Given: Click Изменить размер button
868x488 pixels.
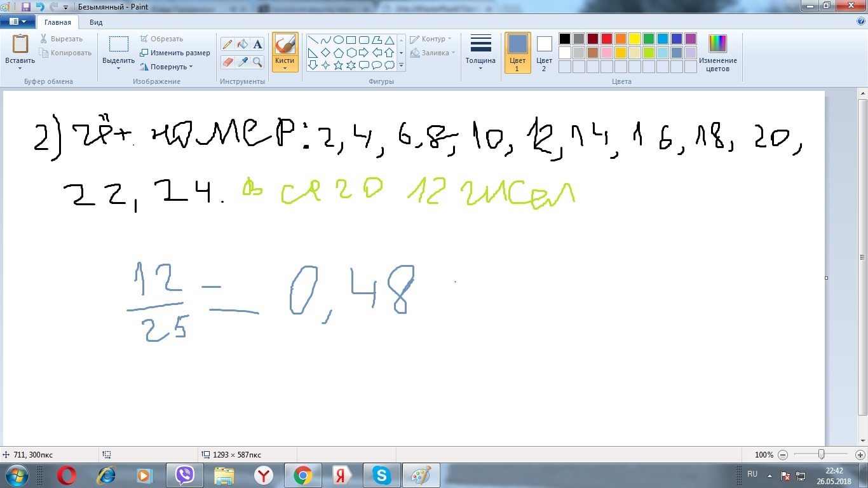Looking at the screenshot, I should (x=175, y=53).
